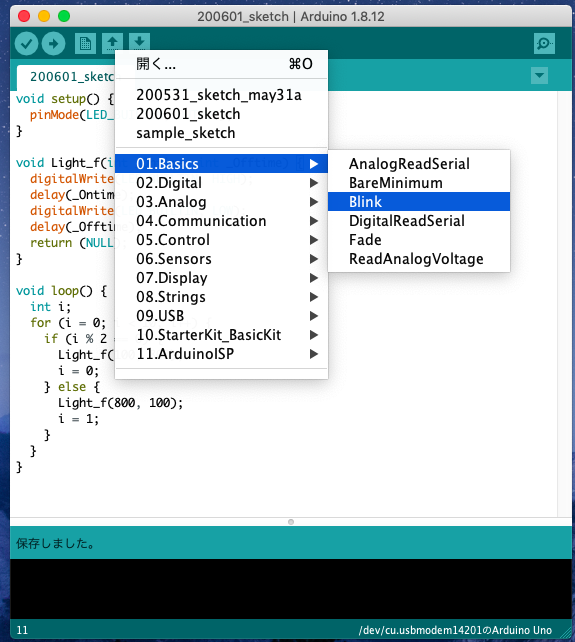Open the tab options dropdown arrow

pos(539,75)
